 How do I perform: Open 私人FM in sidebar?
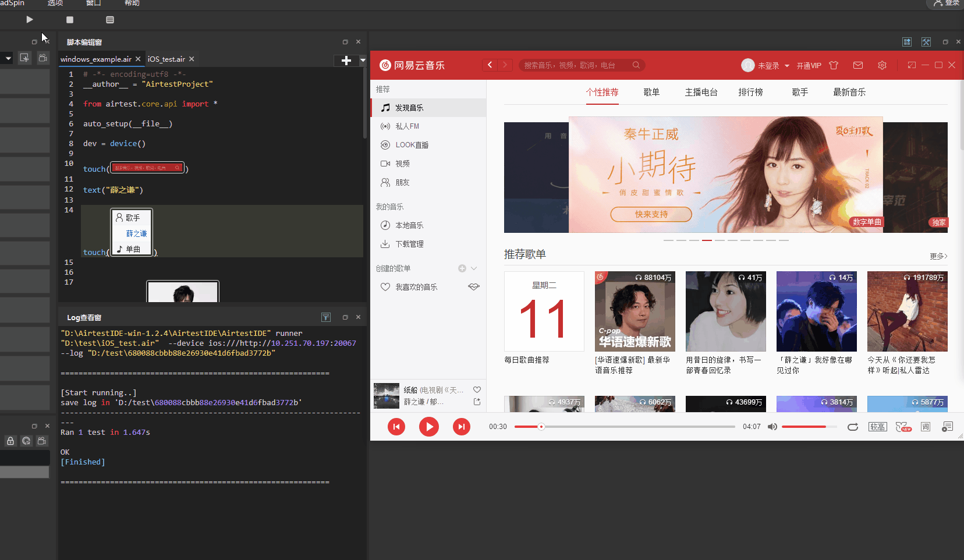click(428, 126)
